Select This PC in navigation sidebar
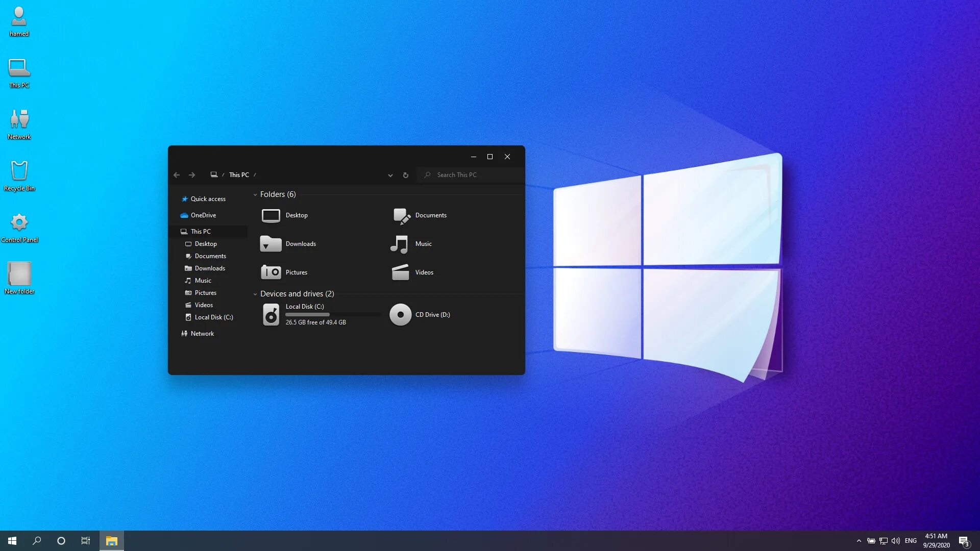 tap(201, 232)
